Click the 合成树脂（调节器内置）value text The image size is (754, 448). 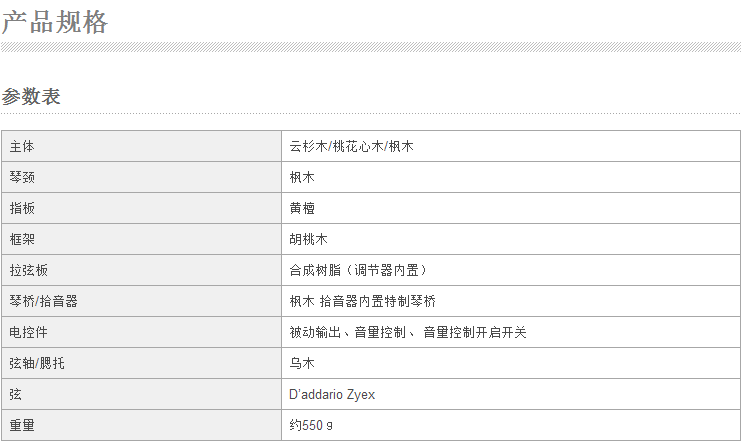click(364, 270)
